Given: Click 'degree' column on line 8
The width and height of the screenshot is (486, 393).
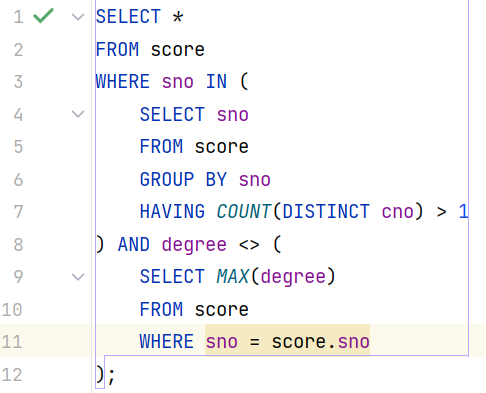Looking at the screenshot, I should pyautogui.click(x=194, y=245).
